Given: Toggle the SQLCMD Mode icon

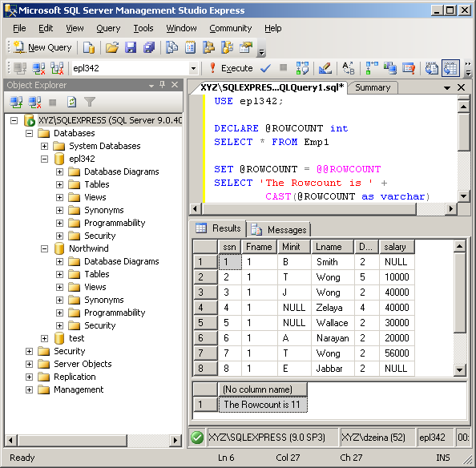Looking at the screenshot, I should click(x=409, y=68).
